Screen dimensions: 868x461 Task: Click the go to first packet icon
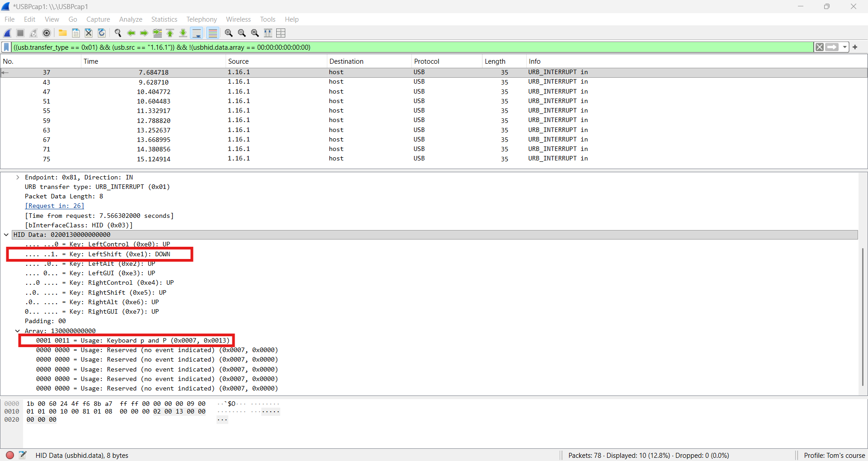coord(170,33)
